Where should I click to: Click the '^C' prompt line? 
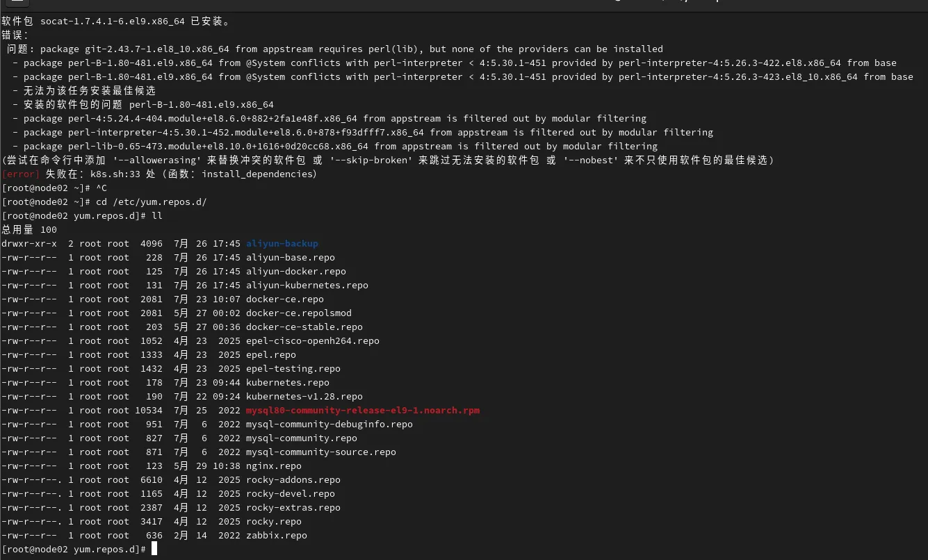pos(54,188)
